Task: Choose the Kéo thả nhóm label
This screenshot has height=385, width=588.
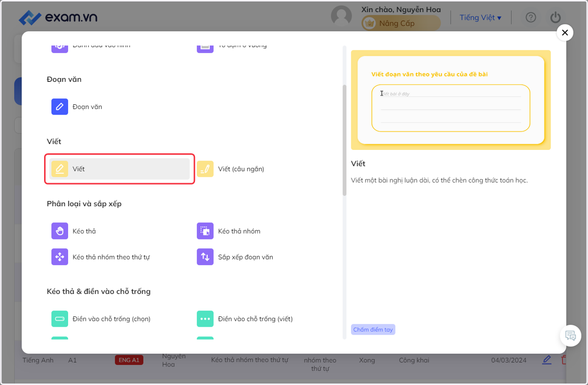Action: pyautogui.click(x=239, y=231)
